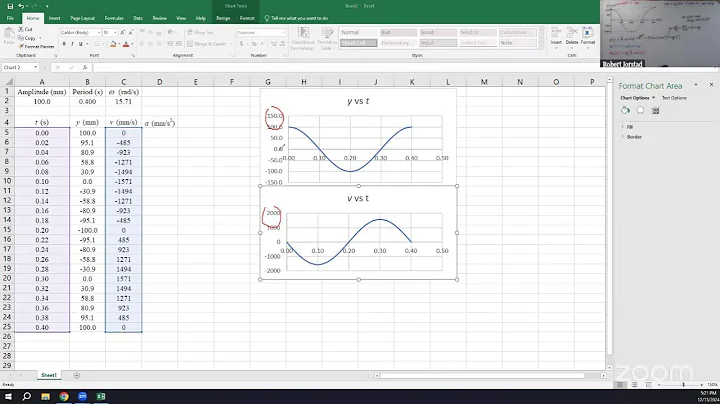The image size is (720, 404).
Task: Click the formula bar input
Action: [x=344, y=67]
